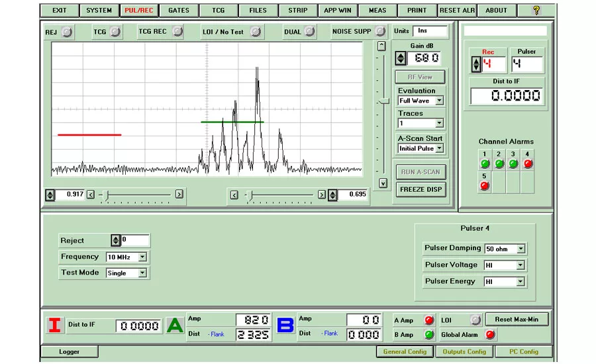Click the Logger button
This screenshot has width=596, height=364.
pyautogui.click(x=69, y=352)
